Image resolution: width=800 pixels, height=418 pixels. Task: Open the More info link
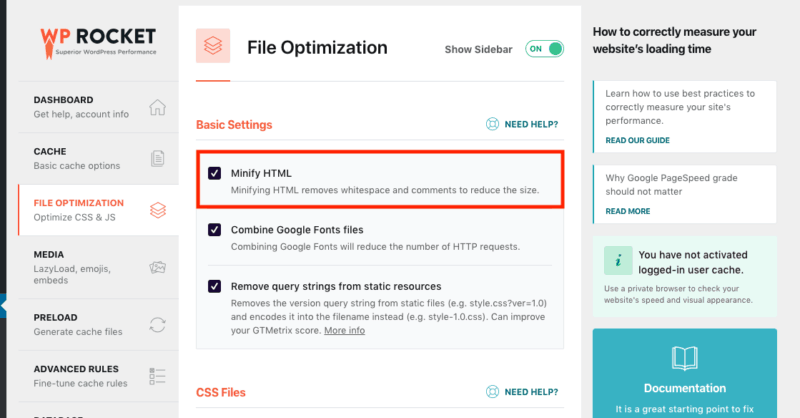(x=344, y=330)
